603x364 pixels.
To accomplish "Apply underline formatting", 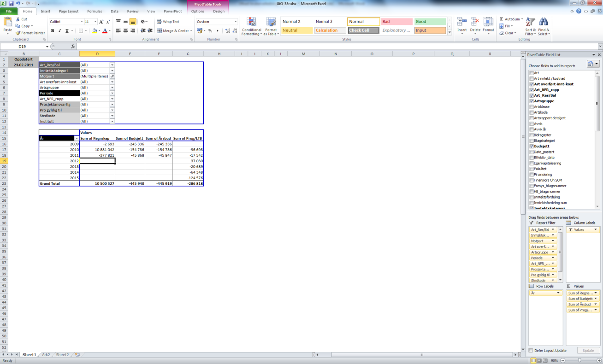I will (x=67, y=31).
